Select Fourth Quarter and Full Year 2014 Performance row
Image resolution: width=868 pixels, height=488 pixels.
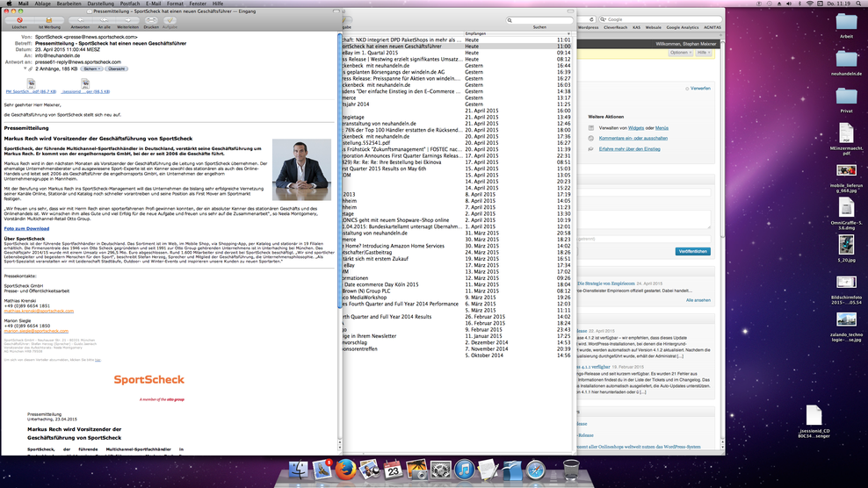(457, 304)
